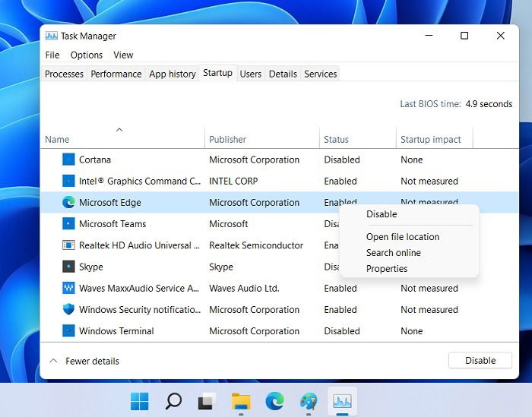Image resolution: width=532 pixels, height=417 pixels.
Task: Sort by the Publisher column header
Action: (x=228, y=139)
